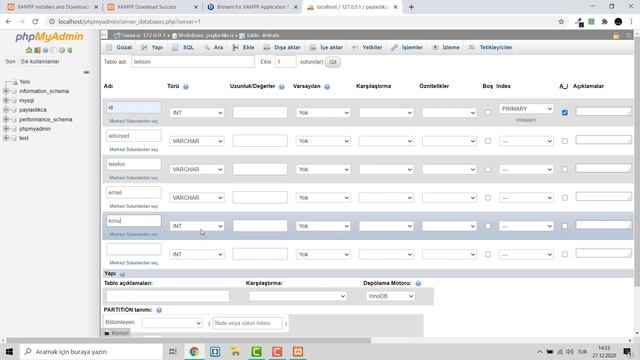Click the length/values field for adsoyad row

tap(260, 141)
